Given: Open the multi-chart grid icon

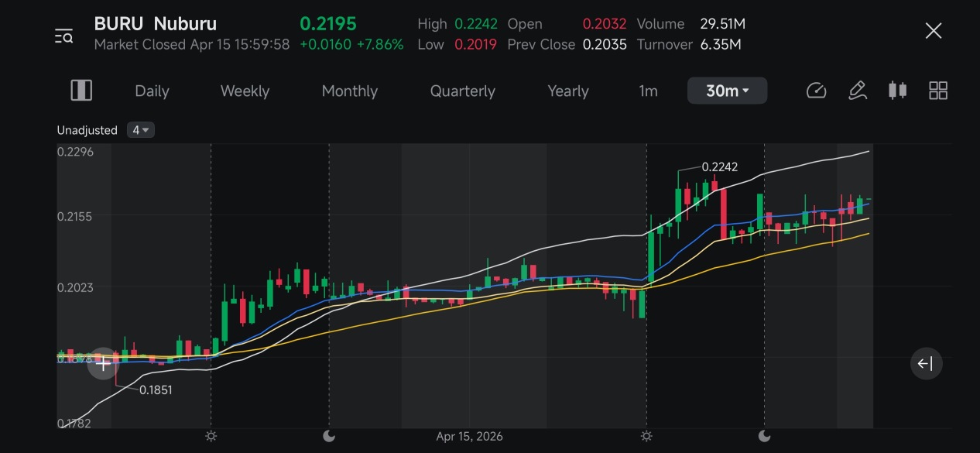Looking at the screenshot, I should tap(938, 91).
